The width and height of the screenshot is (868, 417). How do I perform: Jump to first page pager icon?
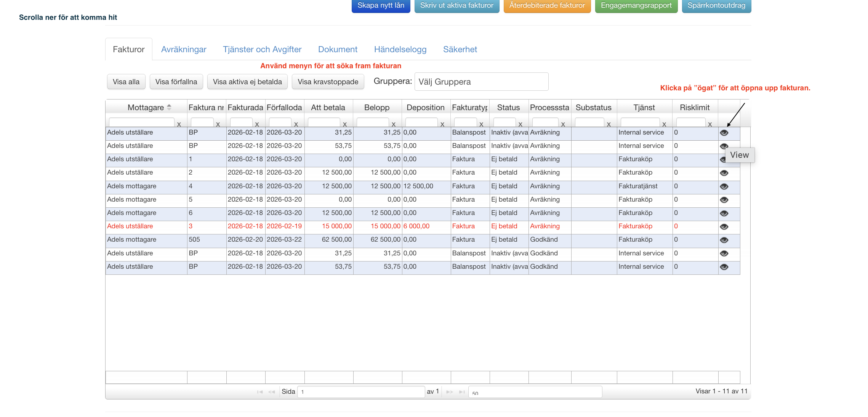pos(260,392)
